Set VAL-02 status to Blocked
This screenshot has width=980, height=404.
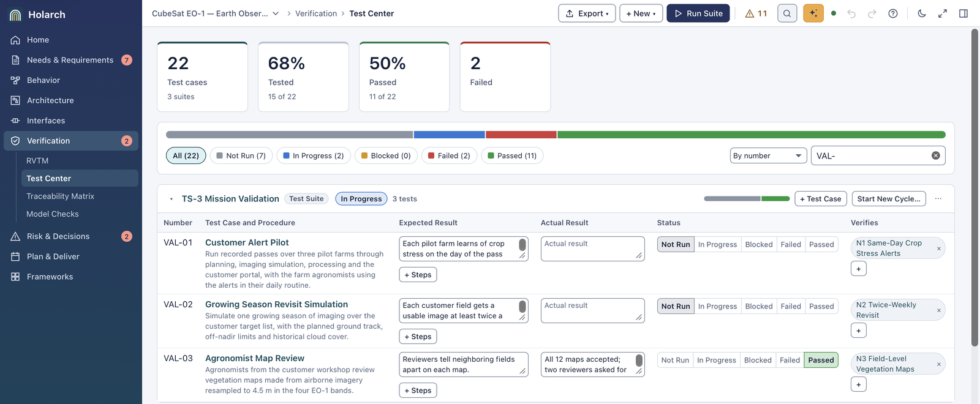[x=759, y=306]
